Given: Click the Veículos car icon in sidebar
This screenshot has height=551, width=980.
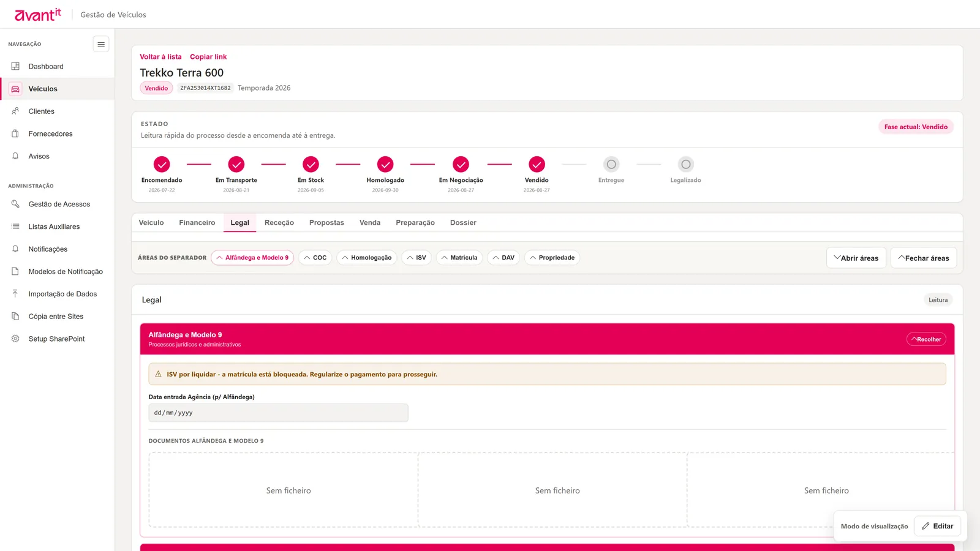Looking at the screenshot, I should pos(15,89).
